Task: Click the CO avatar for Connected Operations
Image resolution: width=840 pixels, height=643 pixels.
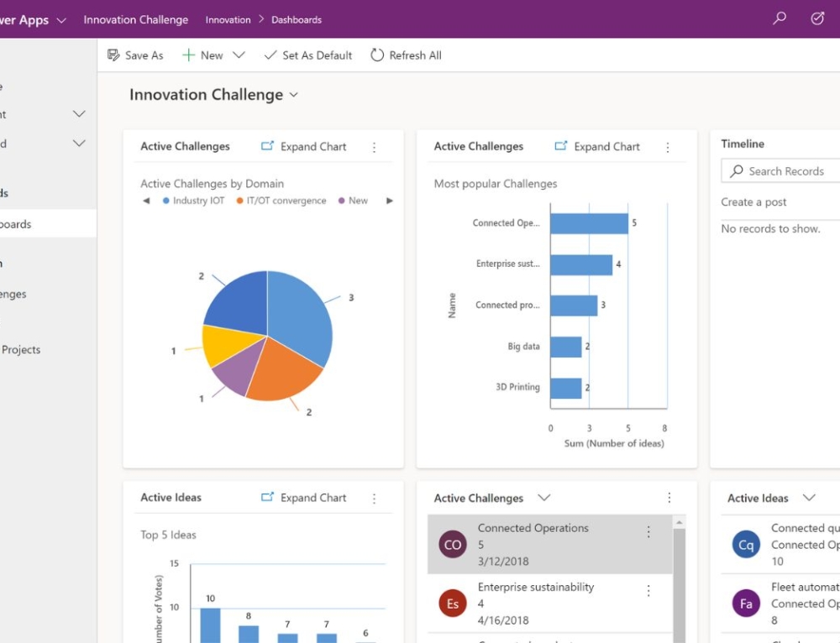Action: pos(452,544)
